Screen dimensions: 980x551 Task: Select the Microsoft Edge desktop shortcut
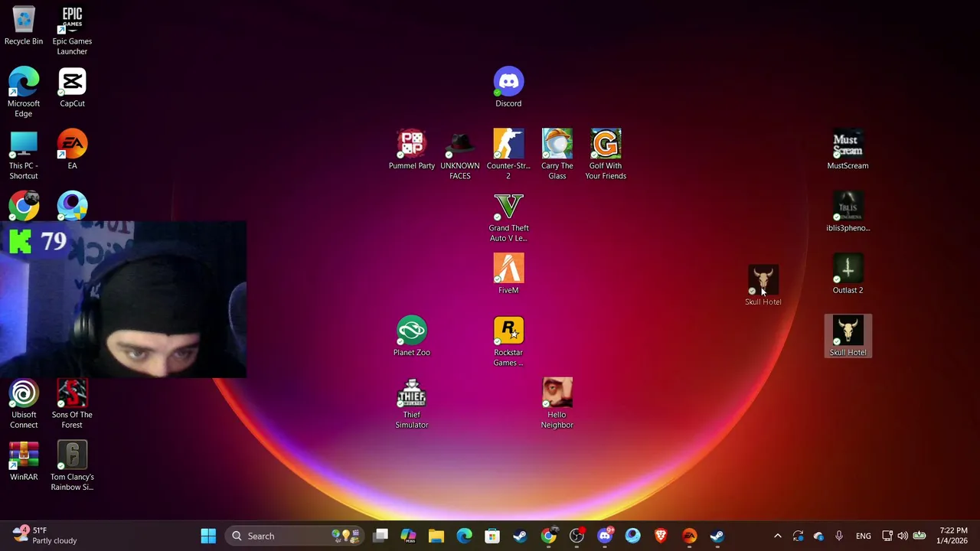pyautogui.click(x=24, y=92)
